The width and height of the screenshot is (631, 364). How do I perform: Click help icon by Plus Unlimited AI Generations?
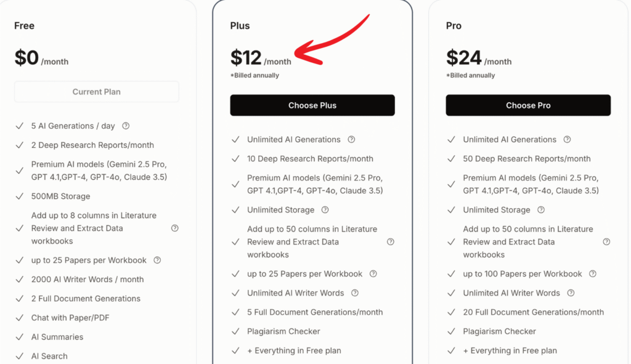(351, 139)
